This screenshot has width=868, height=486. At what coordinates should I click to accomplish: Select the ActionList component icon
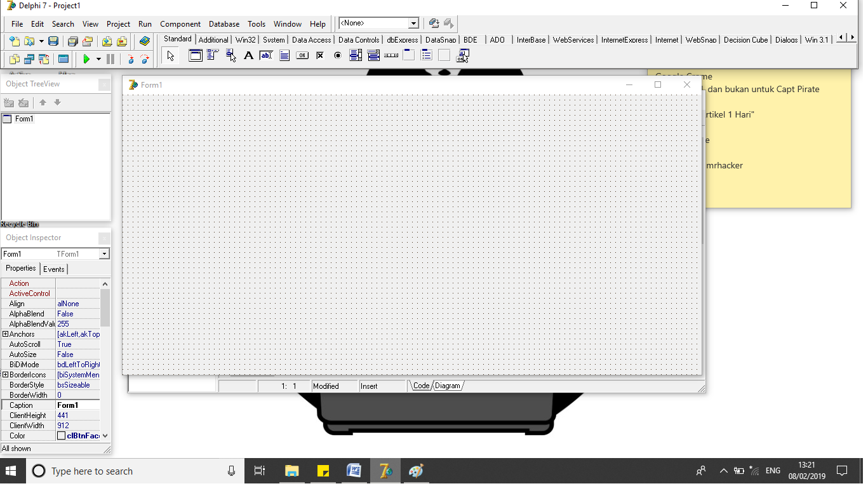coord(462,56)
